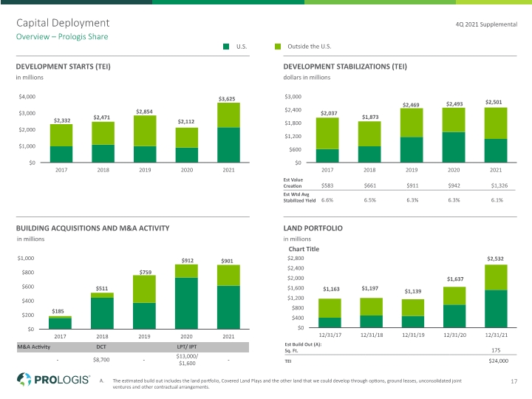Click the 2017 Development Stabilizations bar
This screenshot has width=532, height=399.
pyautogui.click(x=327, y=140)
